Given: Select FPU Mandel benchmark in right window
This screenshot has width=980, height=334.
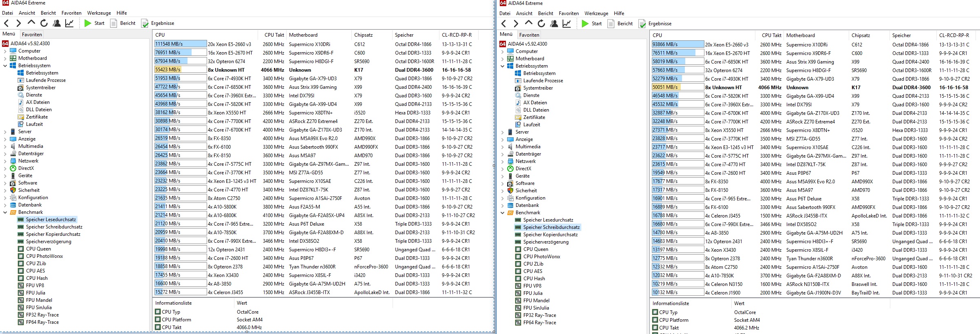Looking at the screenshot, I should coord(536,301).
